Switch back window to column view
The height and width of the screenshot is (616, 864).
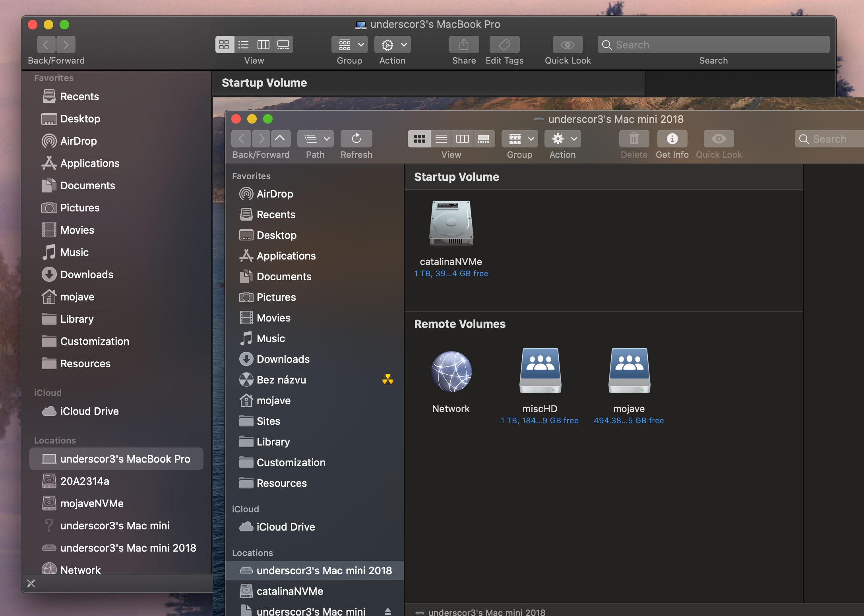[263, 45]
